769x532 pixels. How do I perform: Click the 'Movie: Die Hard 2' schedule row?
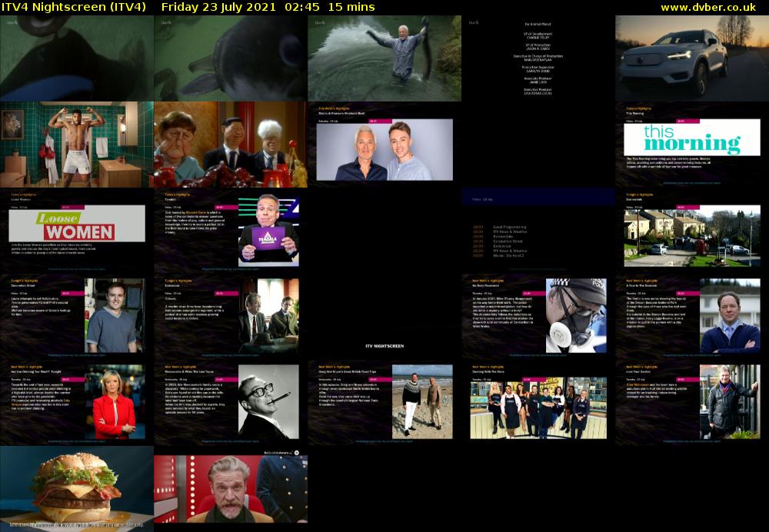click(x=498, y=255)
